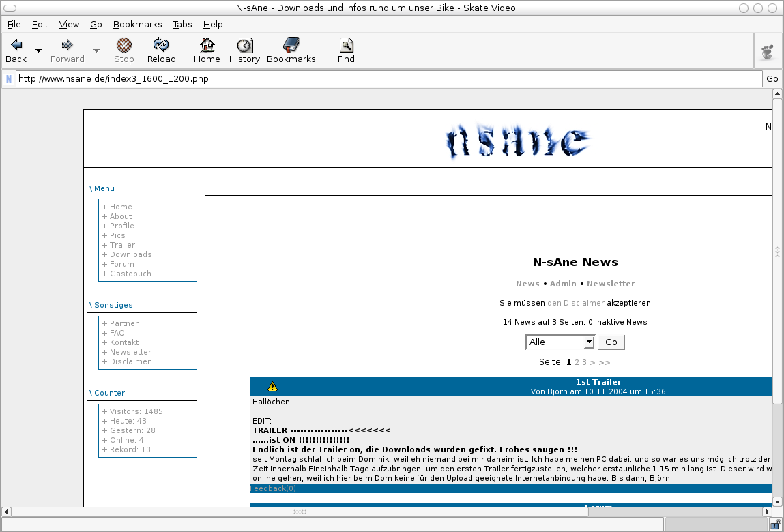Click the Find magnifier icon
This screenshot has height=532, width=784.
tap(346, 45)
